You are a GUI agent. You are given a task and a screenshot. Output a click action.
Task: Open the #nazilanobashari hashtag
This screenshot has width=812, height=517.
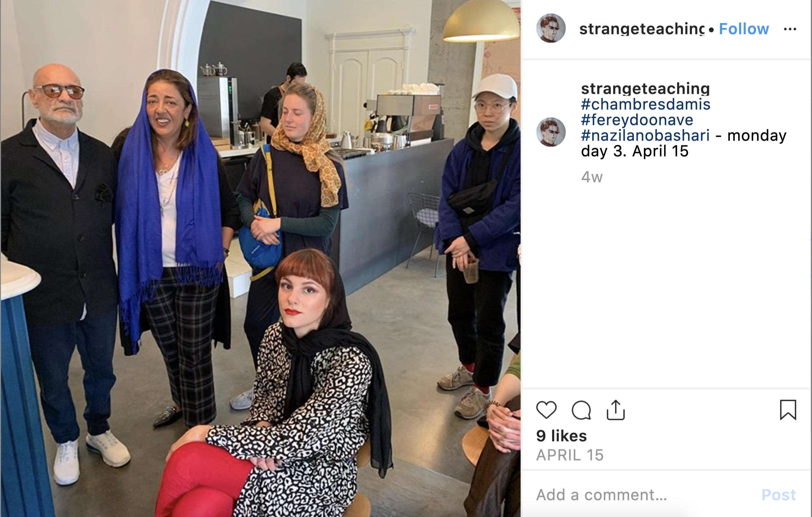tap(645, 135)
